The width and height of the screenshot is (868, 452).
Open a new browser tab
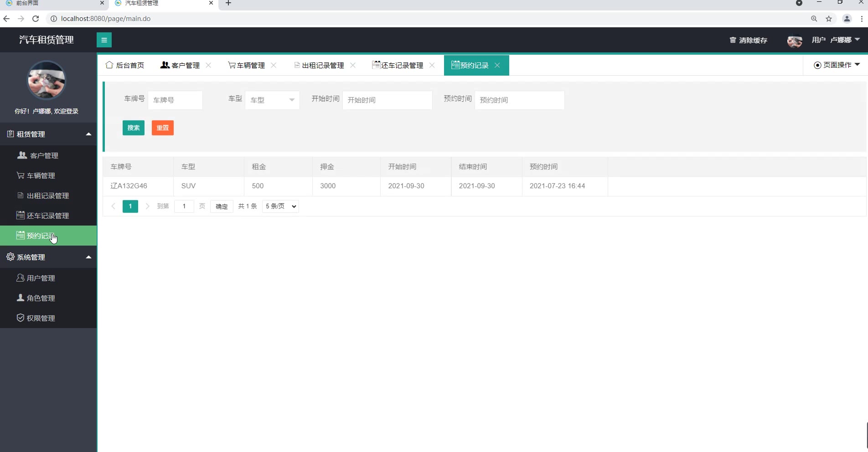click(x=228, y=3)
